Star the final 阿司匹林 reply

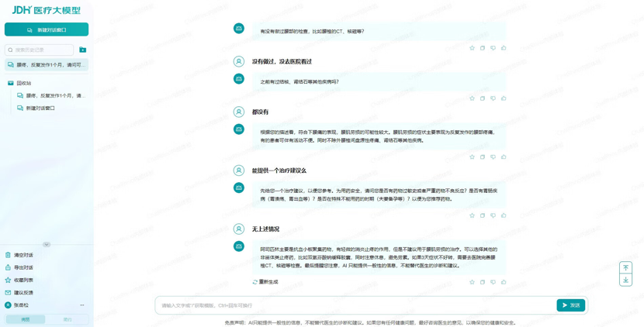[x=472, y=282]
